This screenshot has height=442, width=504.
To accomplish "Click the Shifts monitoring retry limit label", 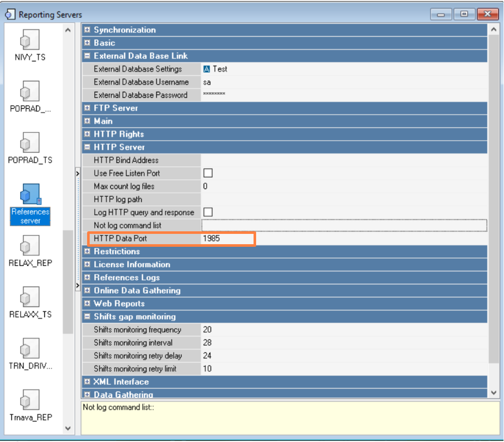I will click(135, 369).
